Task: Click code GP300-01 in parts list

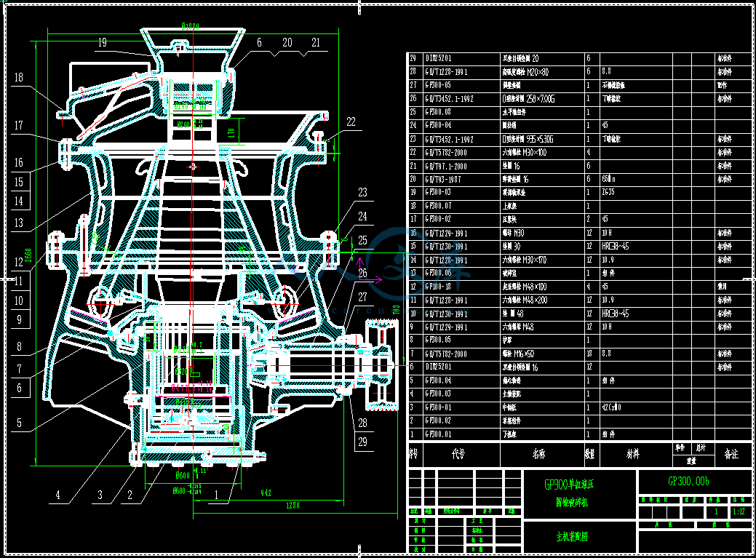Action: point(438,407)
